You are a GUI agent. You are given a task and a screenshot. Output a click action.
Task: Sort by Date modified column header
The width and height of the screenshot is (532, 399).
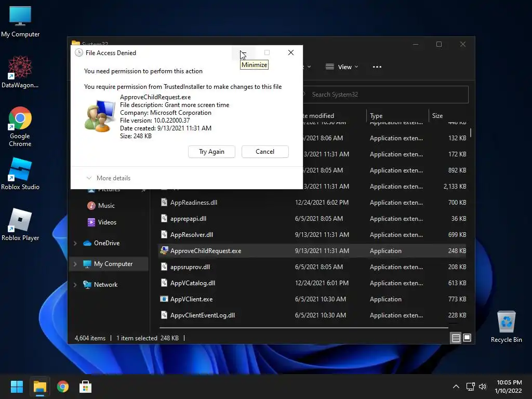click(318, 116)
